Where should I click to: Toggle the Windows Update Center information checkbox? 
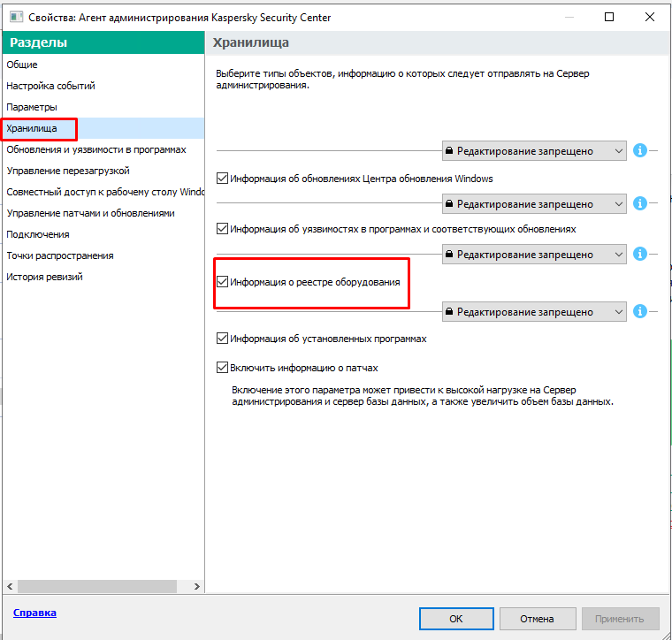[222, 179]
